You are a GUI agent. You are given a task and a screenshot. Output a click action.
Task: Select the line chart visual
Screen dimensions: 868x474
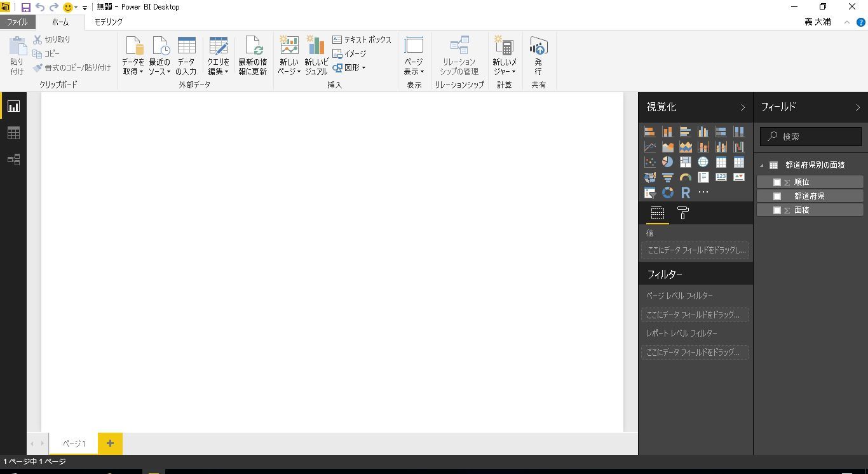(x=650, y=147)
